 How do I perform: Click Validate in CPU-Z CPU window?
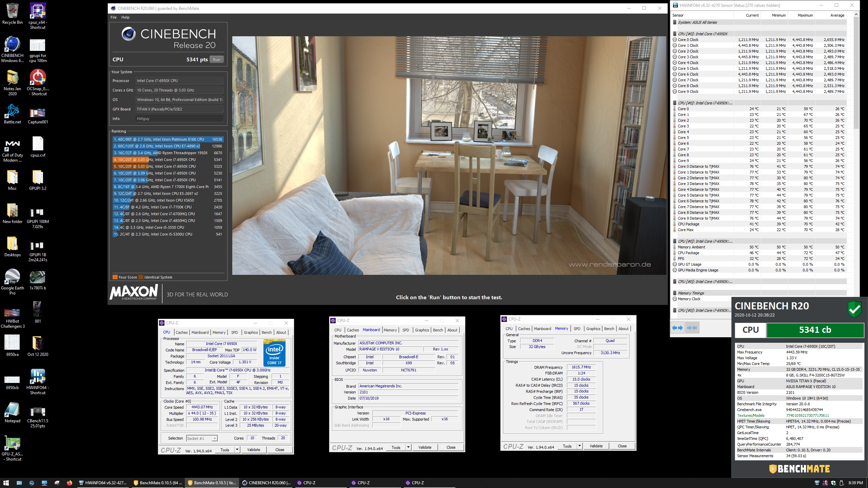(x=254, y=450)
